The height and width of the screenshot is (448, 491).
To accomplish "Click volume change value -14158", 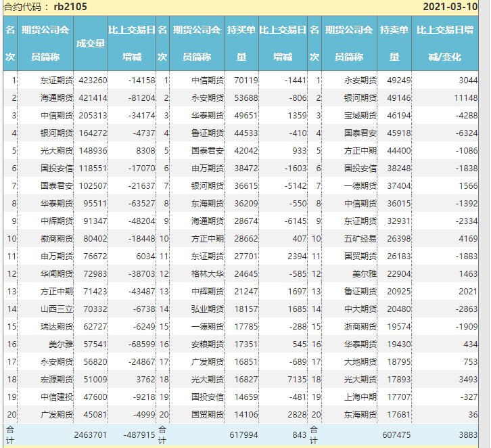I will (x=141, y=81).
